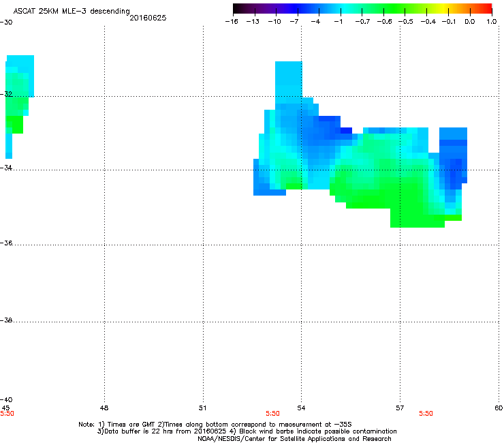Click the color scale label '-0.4'
504x443 pixels.
click(428, 22)
